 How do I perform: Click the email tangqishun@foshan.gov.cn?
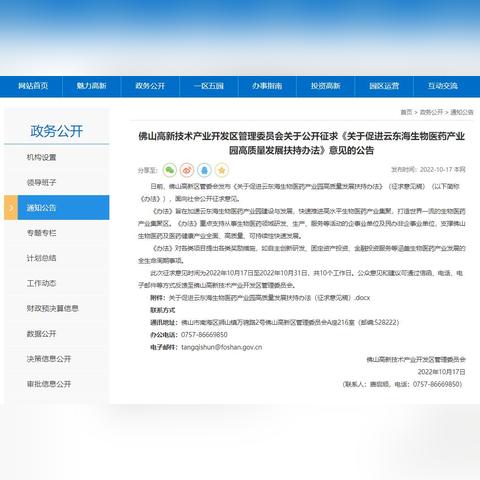click(x=221, y=347)
